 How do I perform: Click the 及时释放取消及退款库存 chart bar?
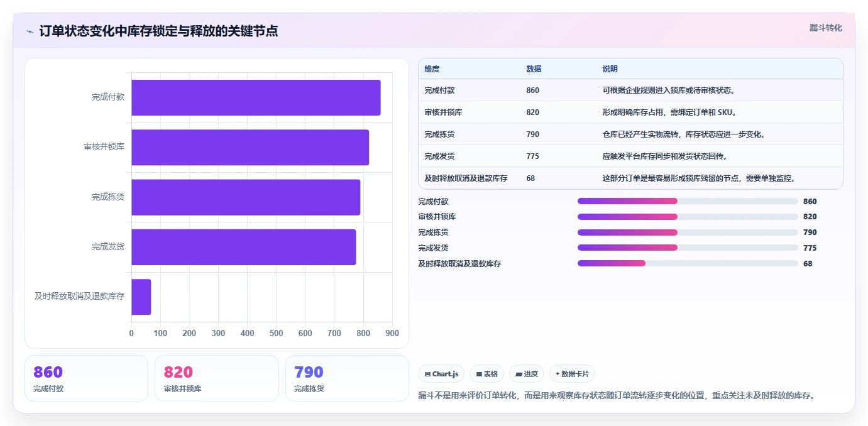[141, 297]
